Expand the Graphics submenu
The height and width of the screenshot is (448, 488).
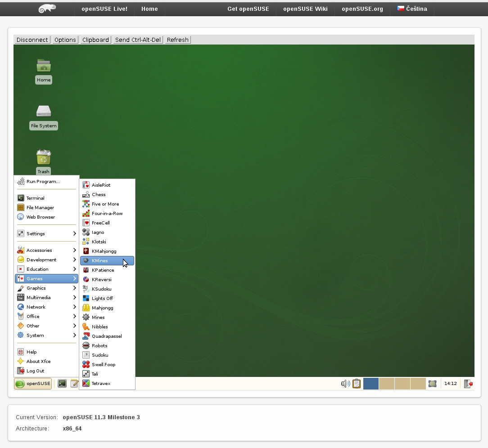(x=47, y=288)
